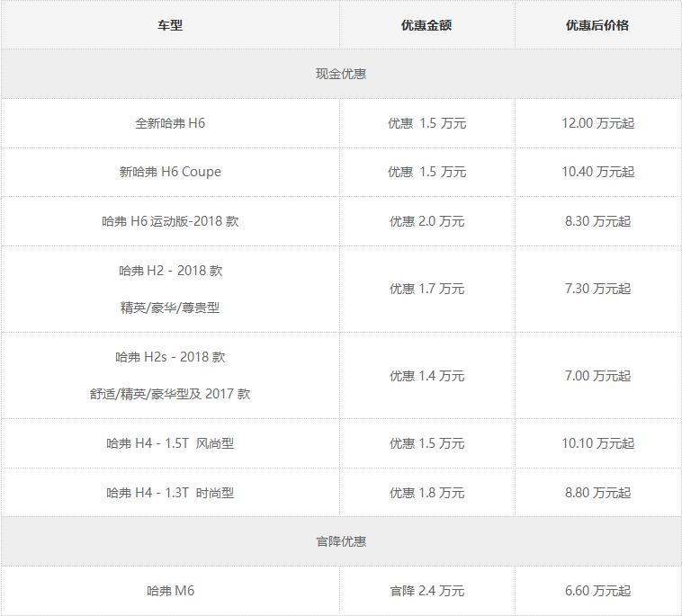Click the 官降 2.4 万元 discount cell
This screenshot has height=616, width=682.
pyautogui.click(x=426, y=591)
